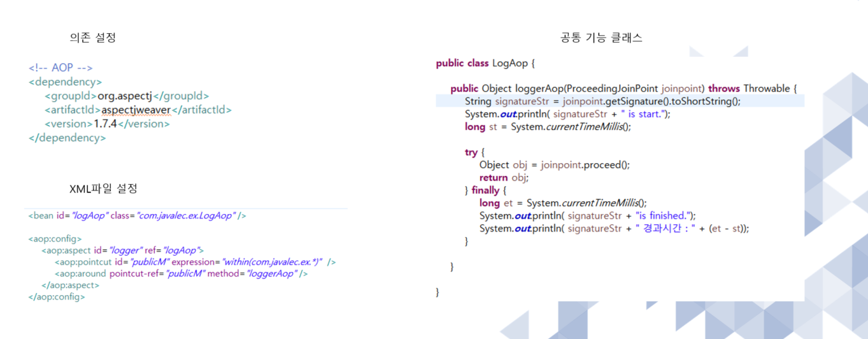Click the bean id="logAop" definition line

(137, 215)
